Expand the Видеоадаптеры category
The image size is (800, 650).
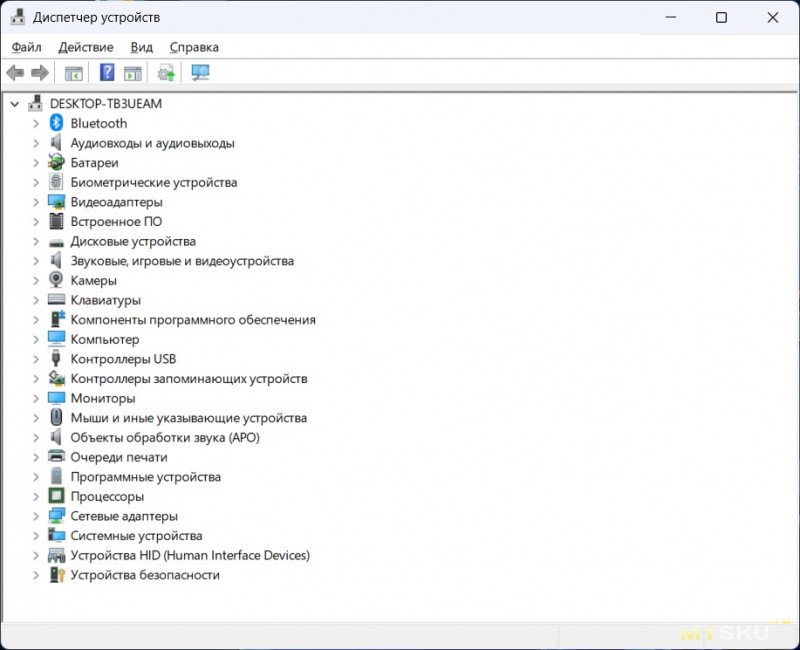[36, 202]
